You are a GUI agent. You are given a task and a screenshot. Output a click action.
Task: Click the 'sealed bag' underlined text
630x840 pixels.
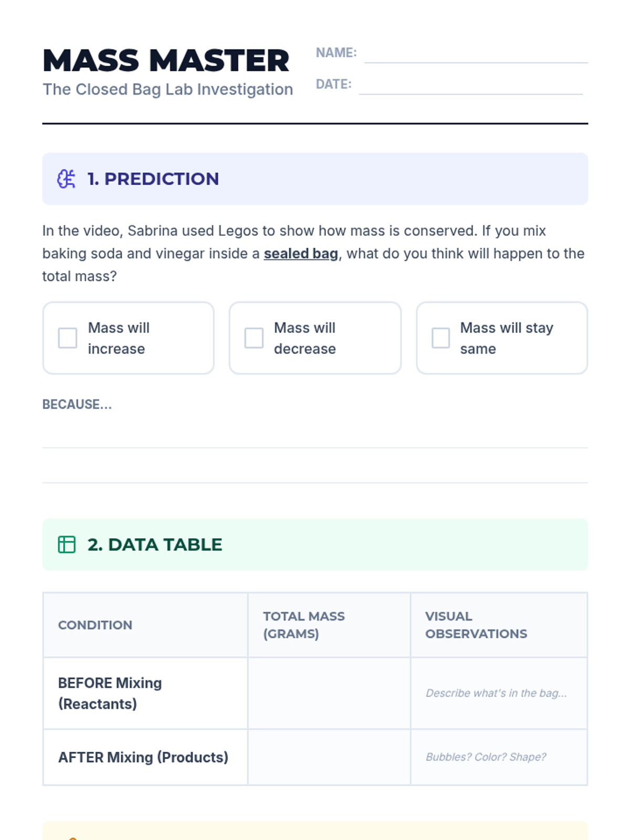click(x=301, y=254)
